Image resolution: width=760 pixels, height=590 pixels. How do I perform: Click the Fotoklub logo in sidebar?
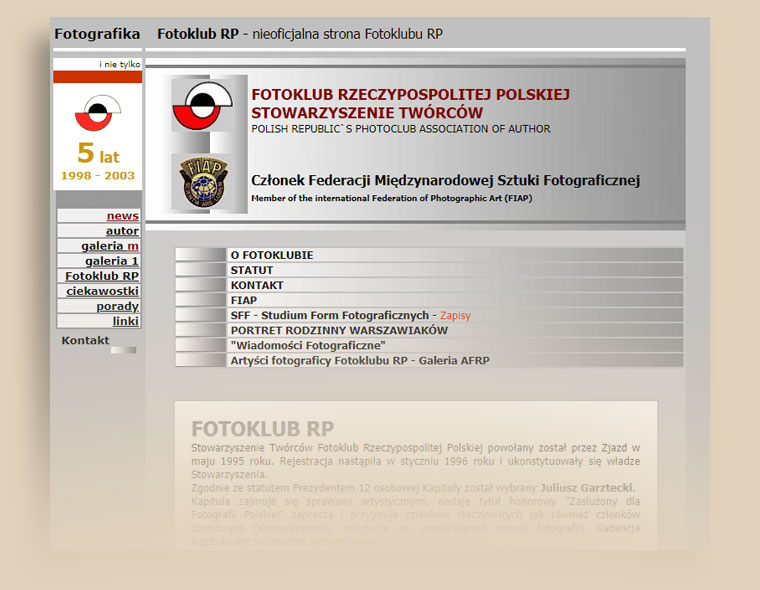[x=98, y=112]
